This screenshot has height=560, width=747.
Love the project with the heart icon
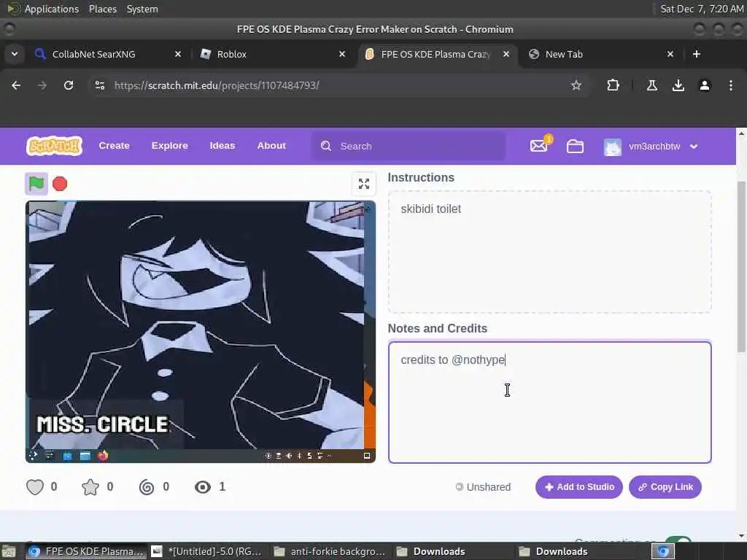35,487
